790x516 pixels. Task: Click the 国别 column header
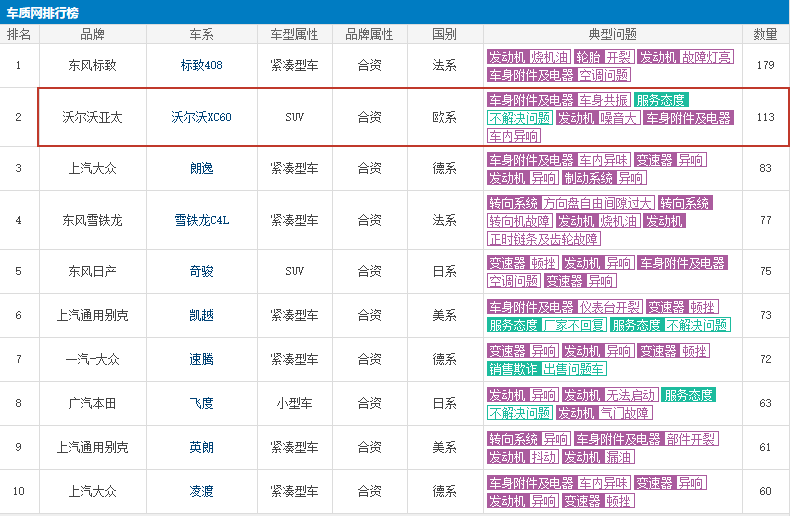coord(444,34)
